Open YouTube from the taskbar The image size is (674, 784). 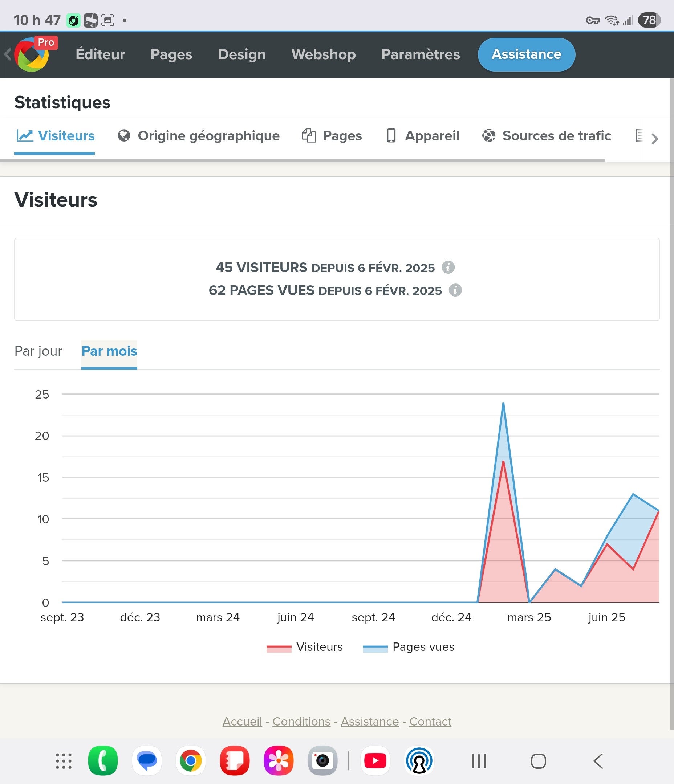coord(375,760)
